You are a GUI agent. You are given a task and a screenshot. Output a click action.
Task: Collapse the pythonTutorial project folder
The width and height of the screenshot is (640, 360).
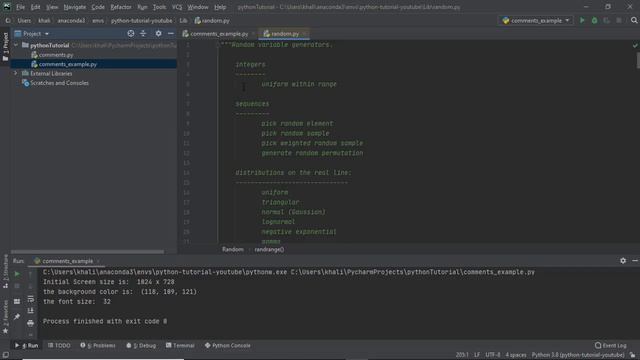(16, 45)
